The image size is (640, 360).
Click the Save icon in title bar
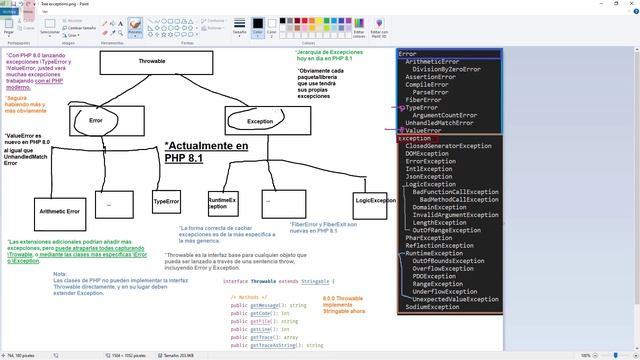pos(13,4)
